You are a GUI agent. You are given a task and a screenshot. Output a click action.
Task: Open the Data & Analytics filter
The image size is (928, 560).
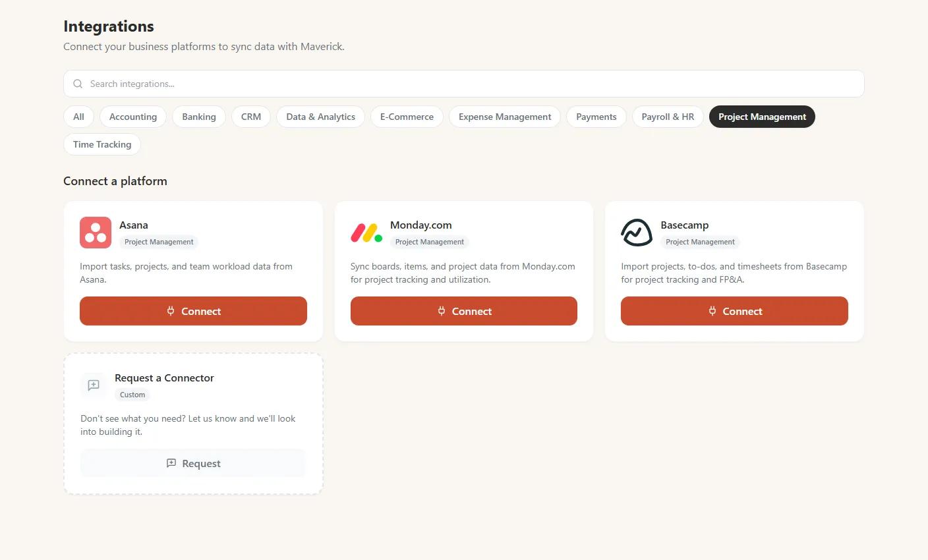[321, 117]
